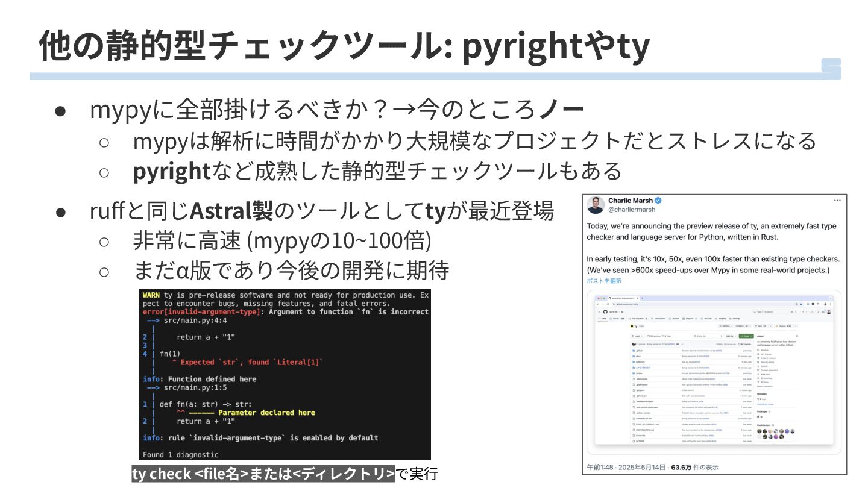This screenshot has width=868, height=488.
Task: Click the tweet sentence starting 'Today, we're announcing'
Action: point(712,231)
